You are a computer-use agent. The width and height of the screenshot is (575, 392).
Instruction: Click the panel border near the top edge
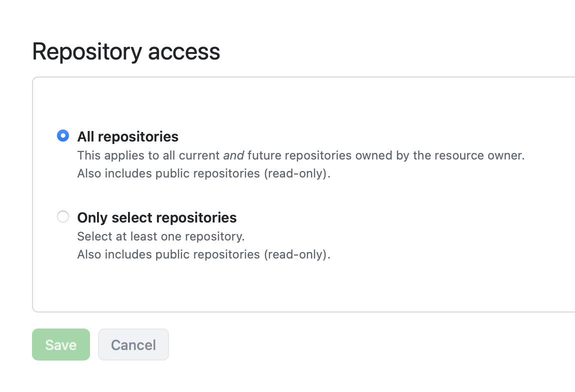[x=300, y=77]
